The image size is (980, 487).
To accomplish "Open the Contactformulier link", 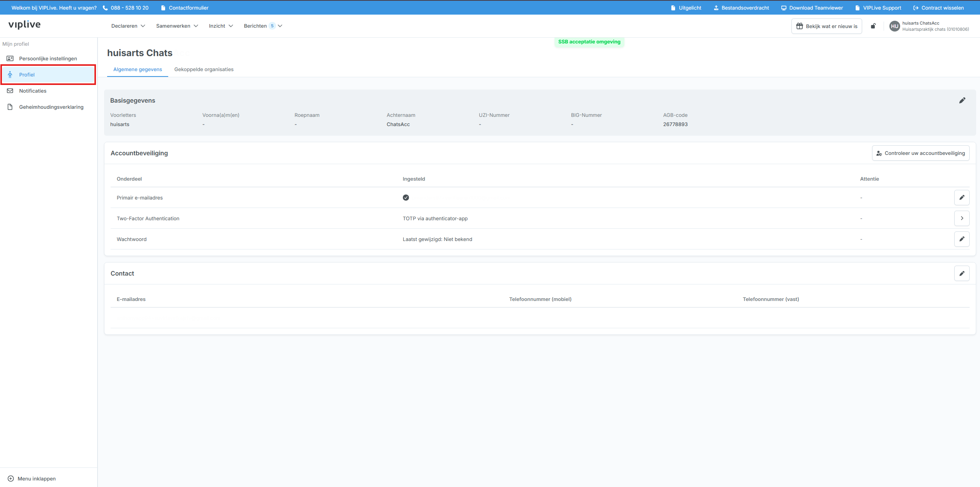I will [185, 8].
